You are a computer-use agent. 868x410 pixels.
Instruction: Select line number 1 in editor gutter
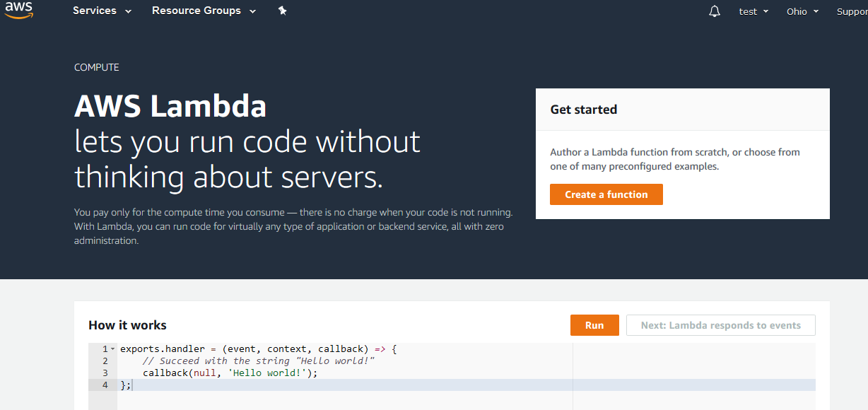click(105, 349)
